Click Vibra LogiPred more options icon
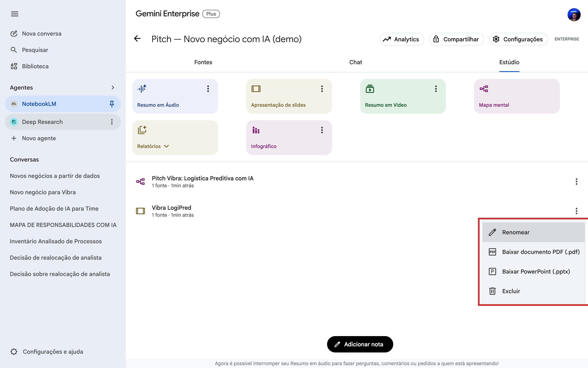Screen dimensions: 588x368 [576, 211]
